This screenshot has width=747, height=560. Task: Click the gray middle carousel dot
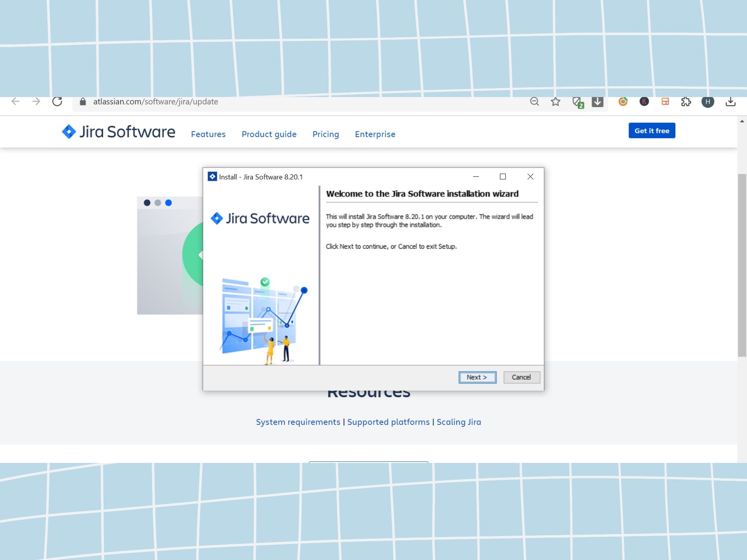coord(158,203)
